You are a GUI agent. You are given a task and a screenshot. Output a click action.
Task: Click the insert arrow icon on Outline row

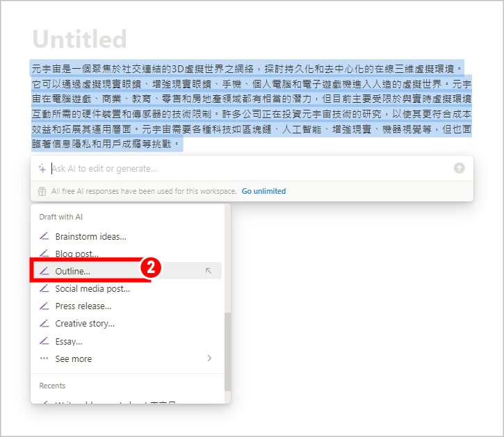point(209,271)
